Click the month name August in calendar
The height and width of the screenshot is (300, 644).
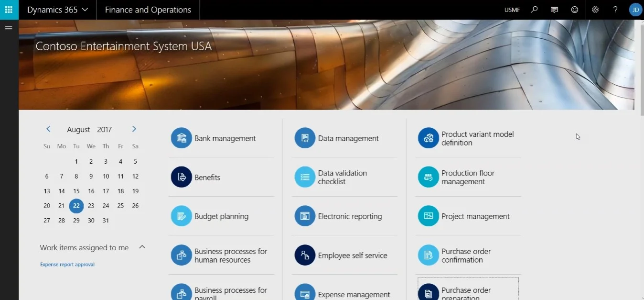pos(78,130)
